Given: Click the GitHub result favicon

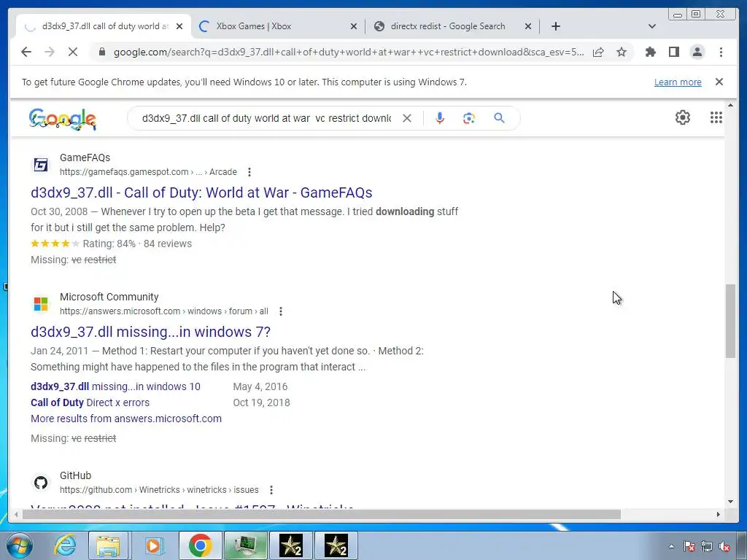Looking at the screenshot, I should (41, 483).
